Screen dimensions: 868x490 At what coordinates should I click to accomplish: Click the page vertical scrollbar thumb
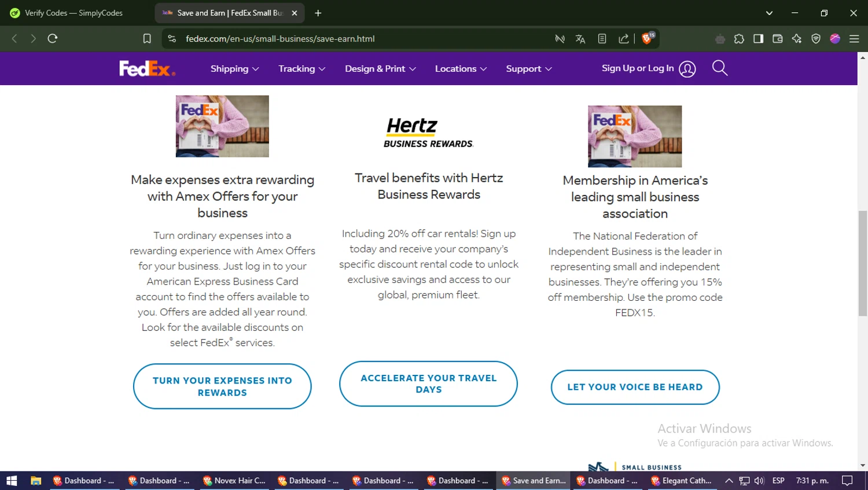(863, 263)
